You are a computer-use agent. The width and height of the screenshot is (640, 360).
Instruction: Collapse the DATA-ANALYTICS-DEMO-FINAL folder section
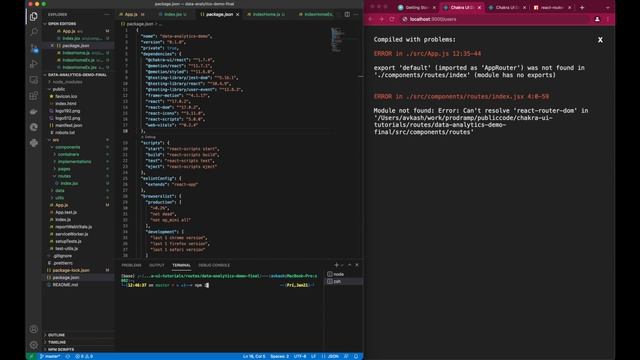tap(78, 75)
